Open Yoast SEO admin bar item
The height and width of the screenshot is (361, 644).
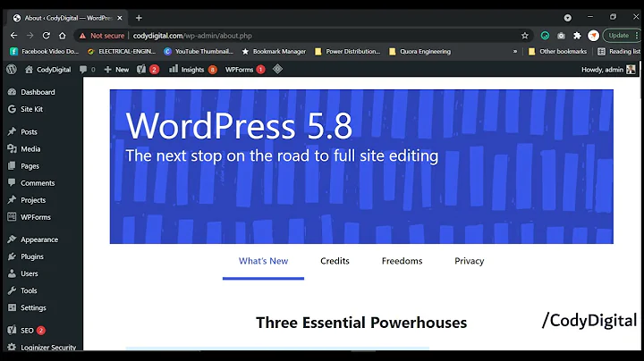coord(148,70)
